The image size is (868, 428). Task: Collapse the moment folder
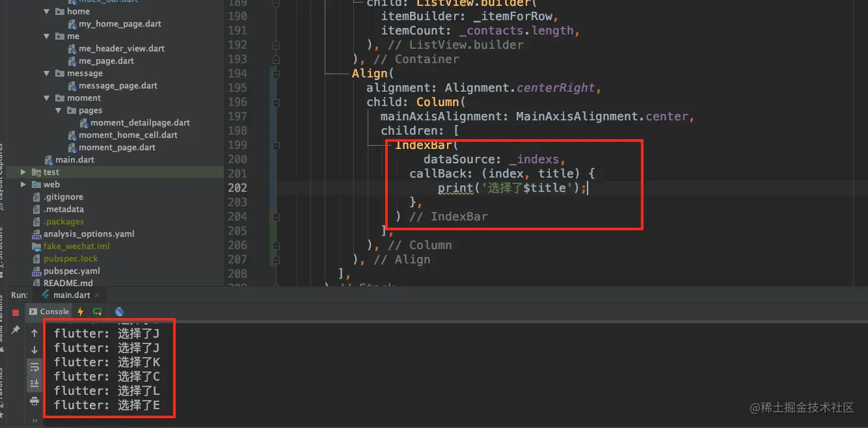tap(47, 98)
